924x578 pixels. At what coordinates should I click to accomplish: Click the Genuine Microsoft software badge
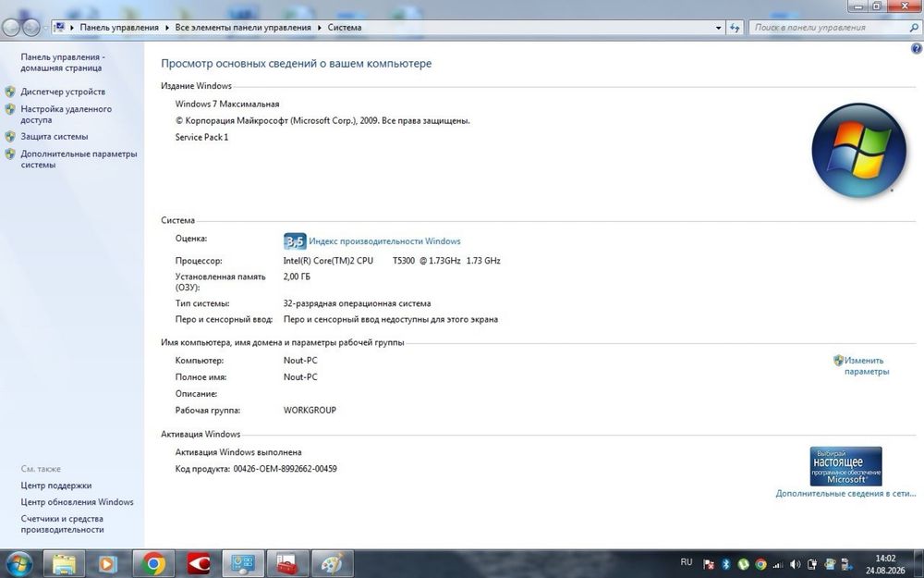coord(845,466)
